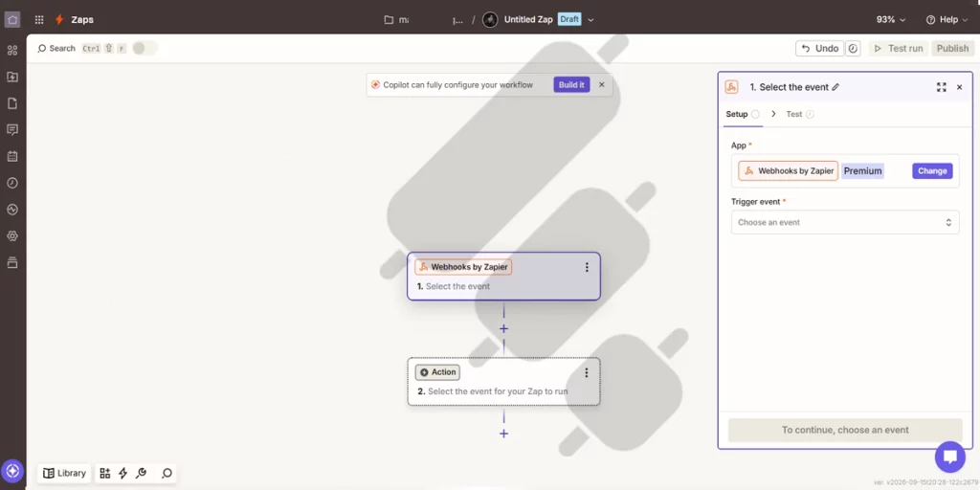This screenshot has height=490, width=980.
Task: Open the calendar icon in sidebar
Action: click(12, 156)
